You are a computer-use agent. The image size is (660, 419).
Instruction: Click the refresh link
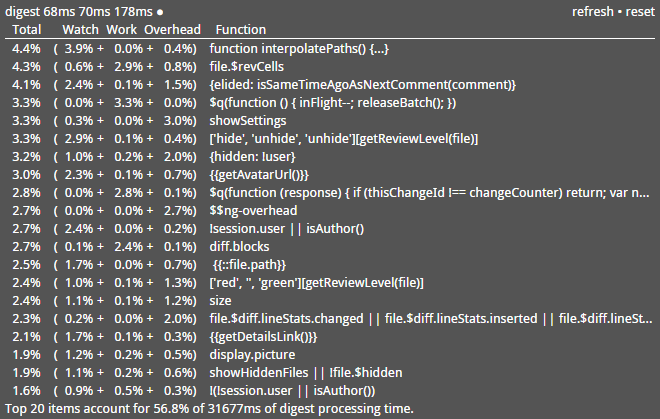(x=593, y=11)
